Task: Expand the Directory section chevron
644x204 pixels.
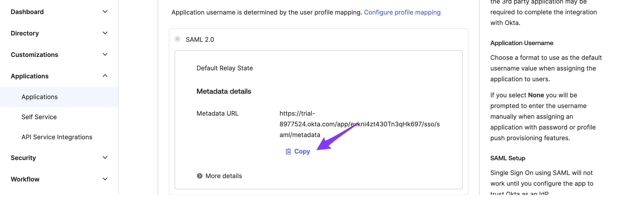Action: [x=105, y=33]
